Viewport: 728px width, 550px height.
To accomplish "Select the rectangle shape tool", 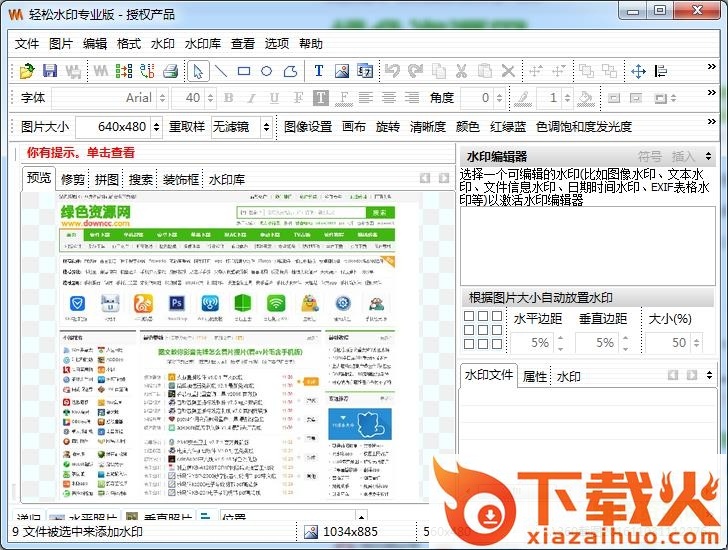I will [244, 71].
